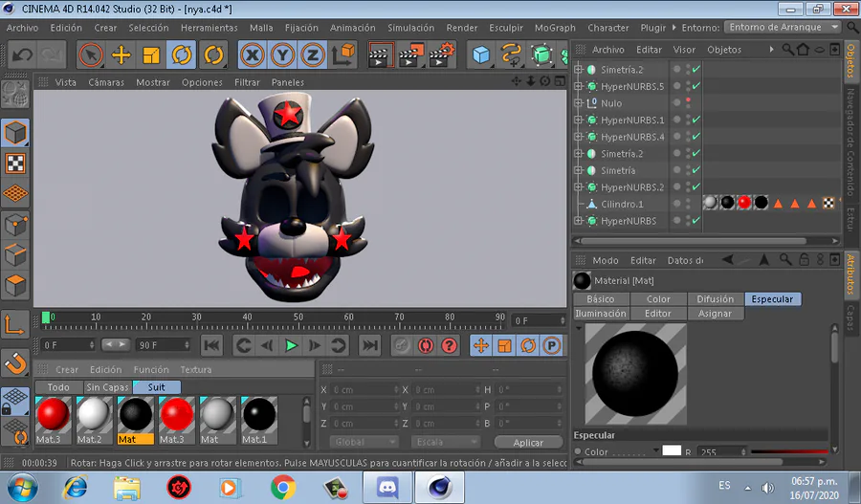Select Texture mode checkerboard icon
The height and width of the screenshot is (504, 861).
(15, 163)
